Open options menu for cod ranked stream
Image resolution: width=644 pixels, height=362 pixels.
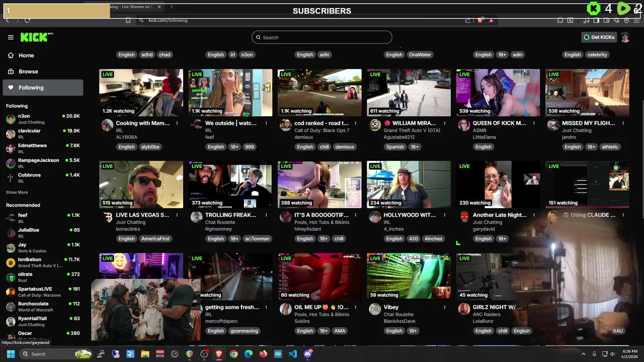[x=355, y=123]
